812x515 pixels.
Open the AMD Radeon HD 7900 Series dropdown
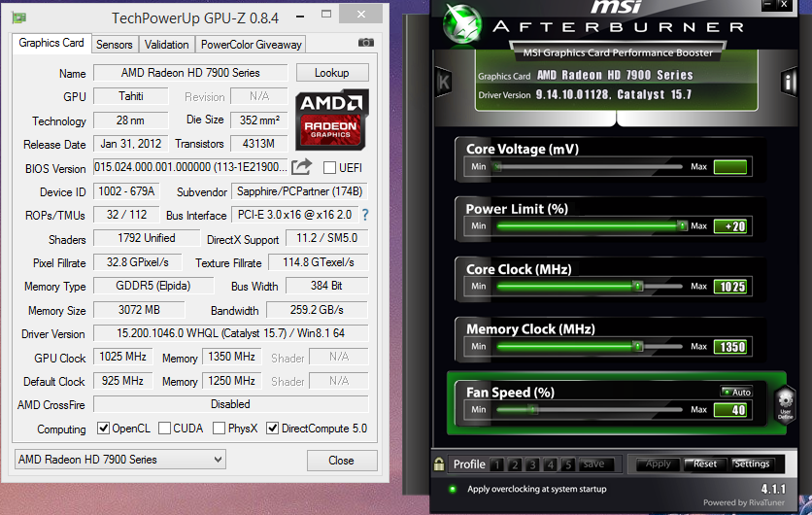pyautogui.click(x=120, y=459)
